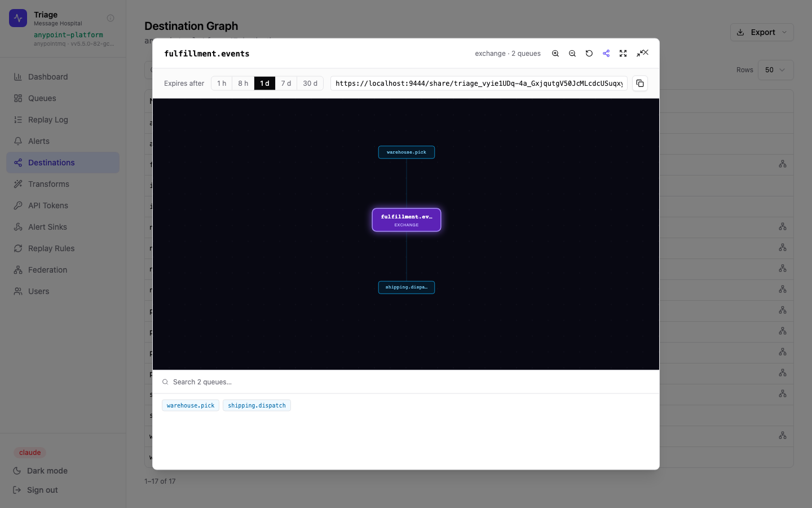This screenshot has height=508, width=812.
Task: Open API Tokens page
Action: click(x=63, y=205)
